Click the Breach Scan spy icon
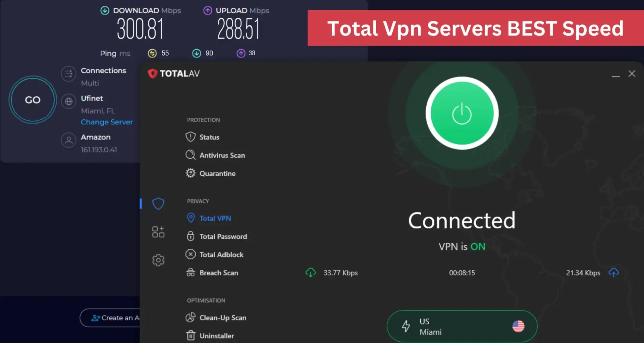644x343 pixels. point(191,273)
